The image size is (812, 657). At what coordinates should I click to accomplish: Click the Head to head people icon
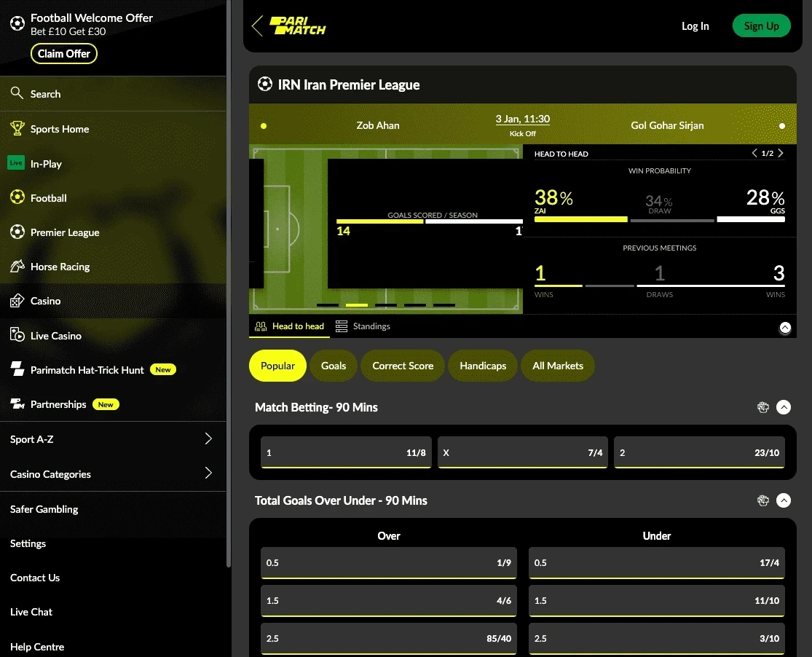tap(261, 326)
